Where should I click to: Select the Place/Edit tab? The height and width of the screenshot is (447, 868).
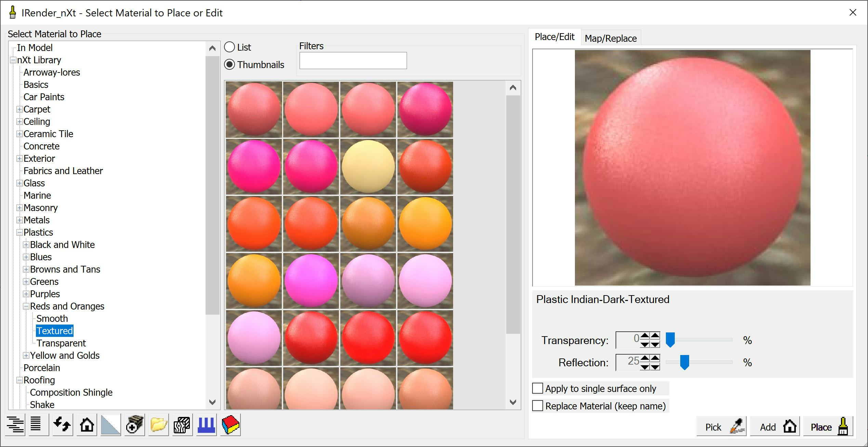click(x=554, y=36)
